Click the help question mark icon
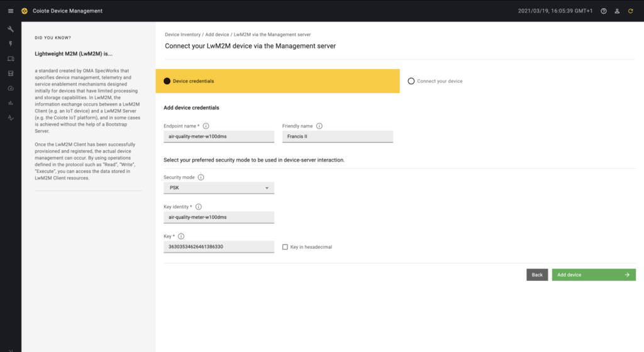 (x=604, y=11)
